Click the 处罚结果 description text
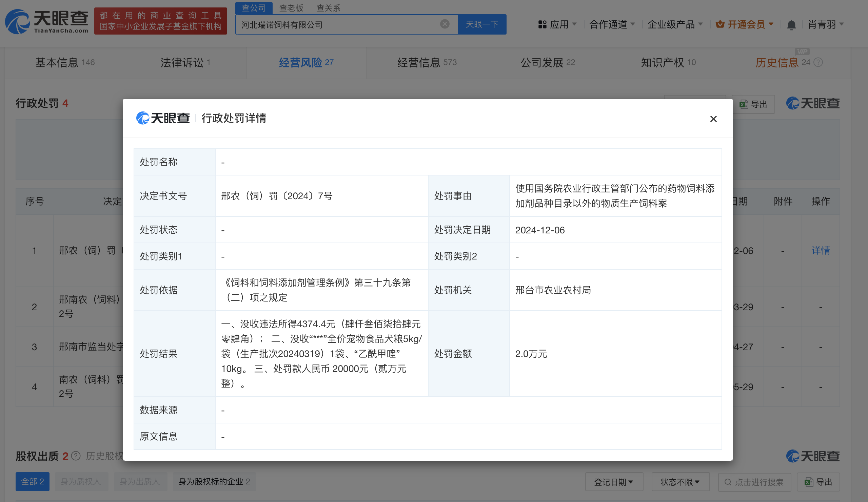868x502 pixels. pyautogui.click(x=321, y=353)
